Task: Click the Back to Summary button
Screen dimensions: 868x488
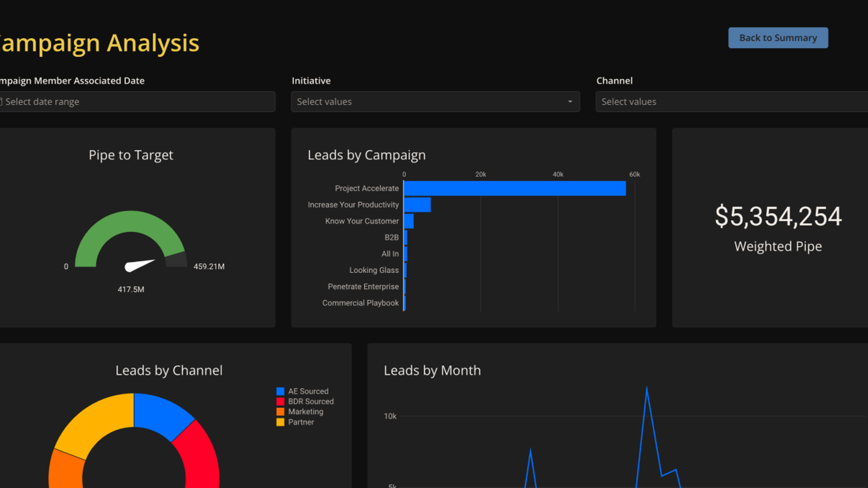Action: click(778, 38)
